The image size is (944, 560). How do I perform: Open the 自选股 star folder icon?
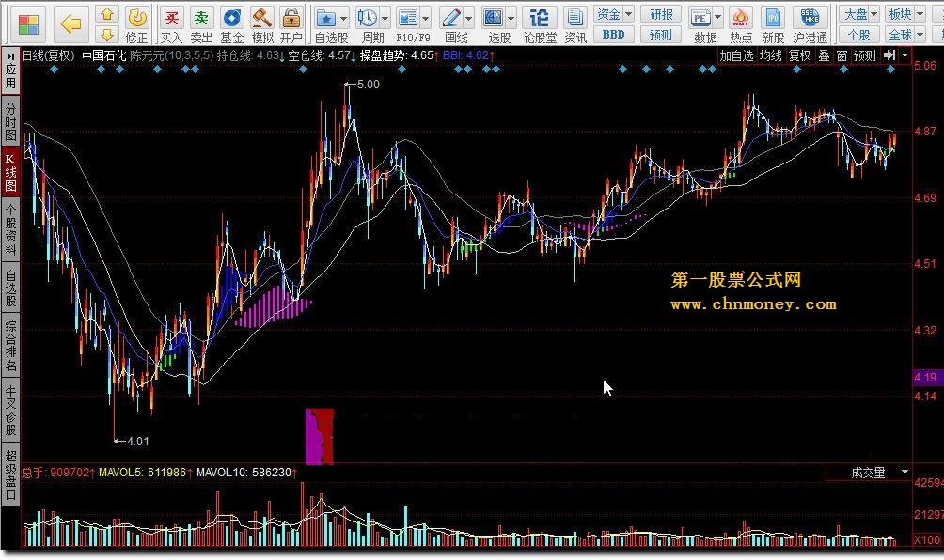[325, 18]
